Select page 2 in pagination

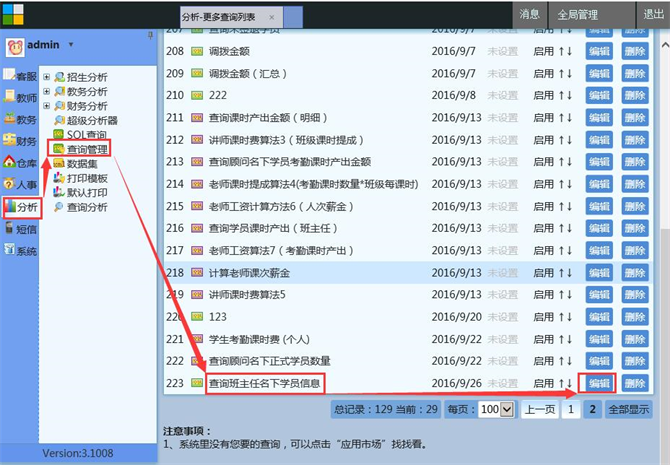pos(592,409)
